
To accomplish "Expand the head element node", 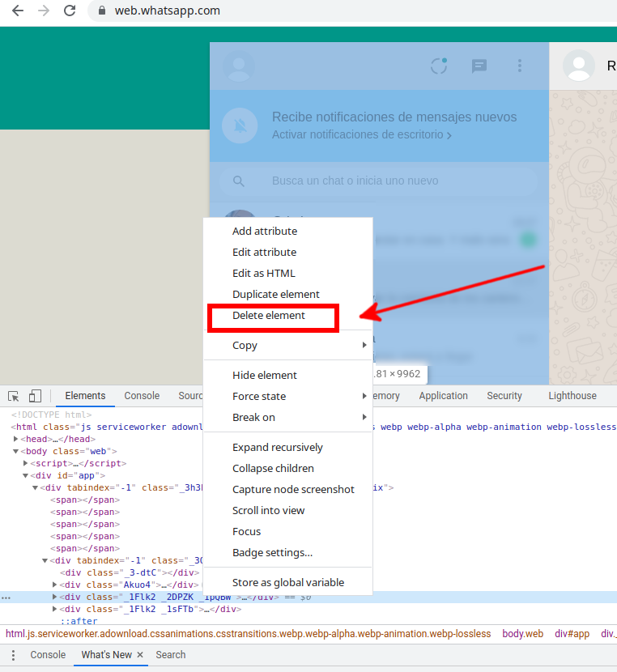I will coord(16,439).
